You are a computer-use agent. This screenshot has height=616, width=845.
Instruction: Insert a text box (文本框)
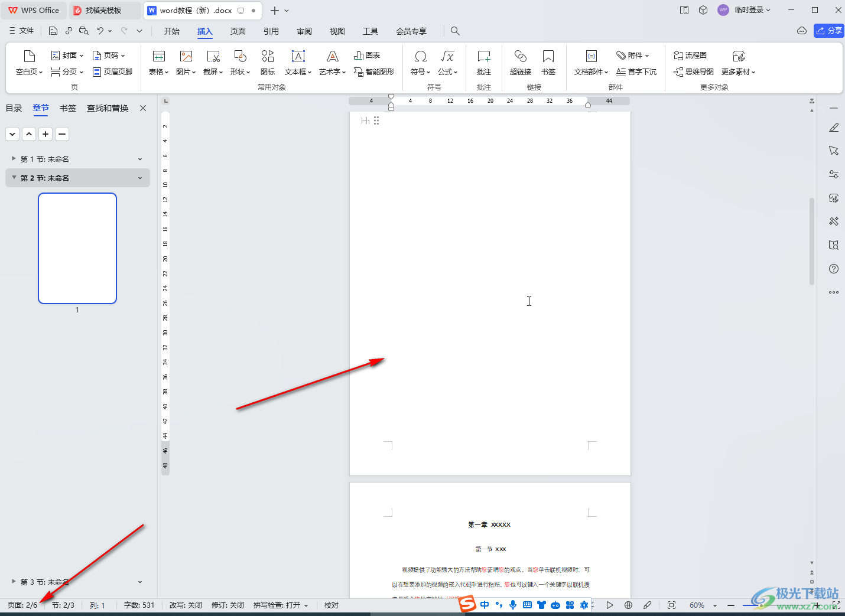[x=298, y=63]
